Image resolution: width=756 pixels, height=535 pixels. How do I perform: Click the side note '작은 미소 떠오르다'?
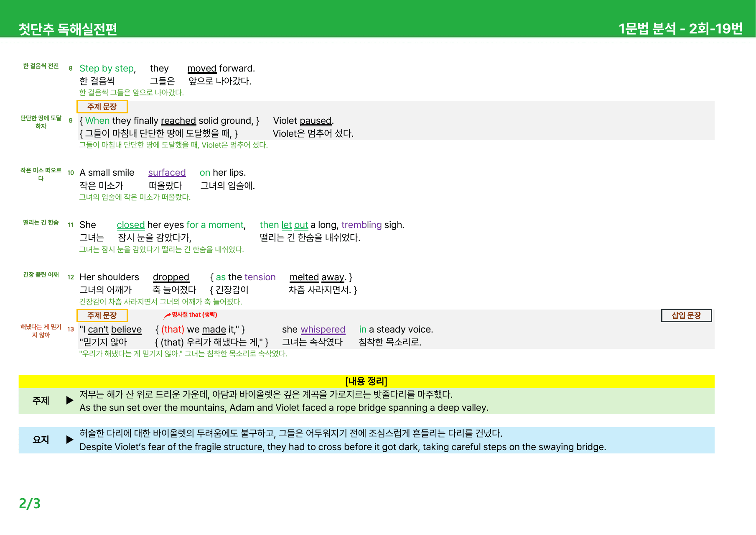(41, 174)
